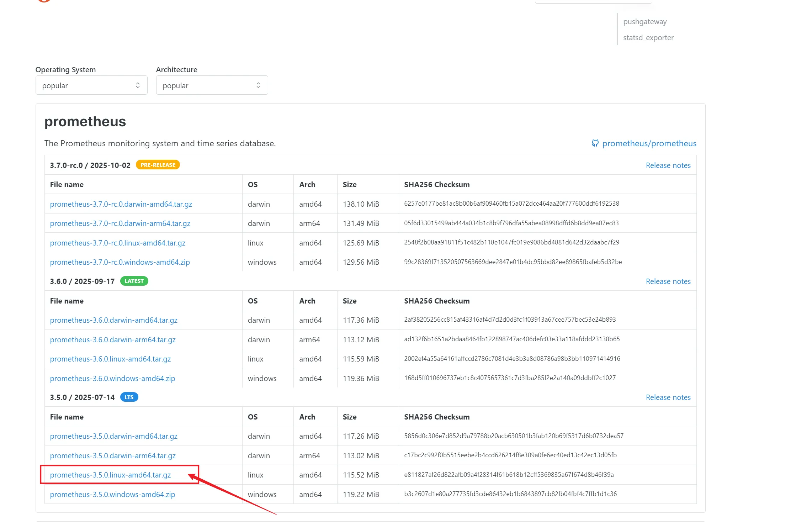Click the green LATEST badge
The height and width of the screenshot is (522, 812).
tap(134, 281)
